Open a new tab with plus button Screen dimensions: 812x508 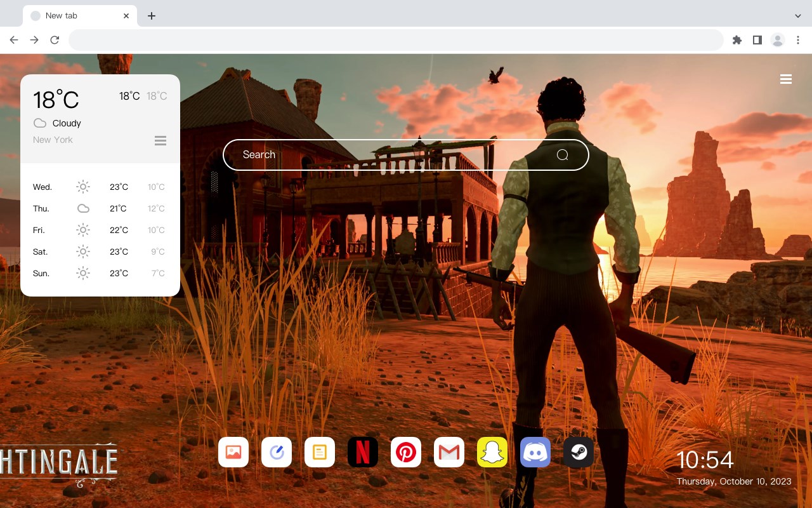(151, 16)
